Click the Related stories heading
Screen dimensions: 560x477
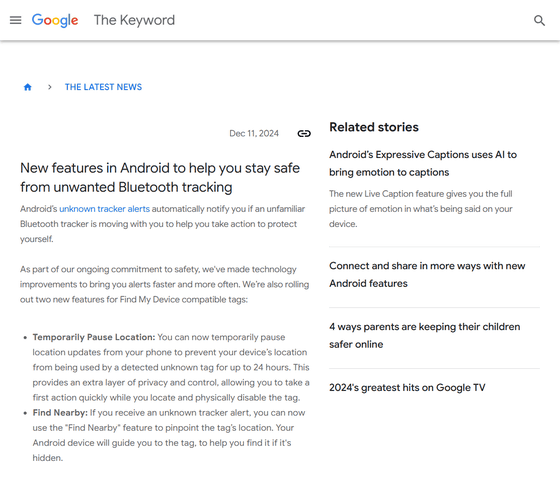pos(374,127)
